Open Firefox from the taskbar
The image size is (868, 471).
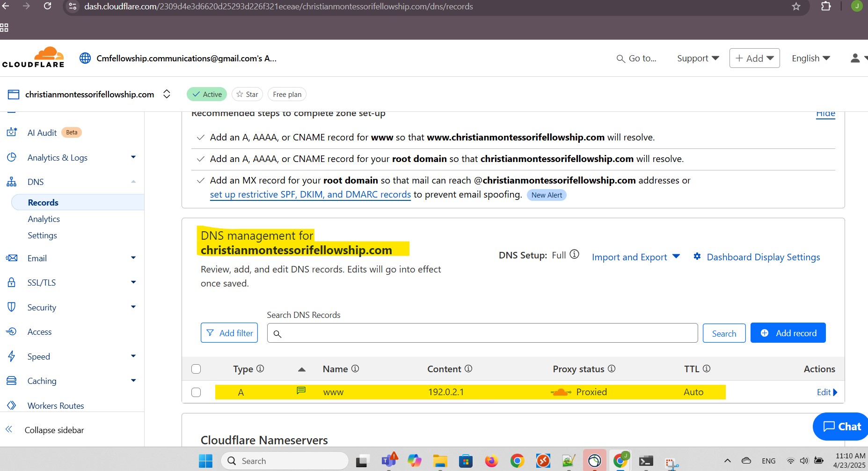[x=491, y=461]
